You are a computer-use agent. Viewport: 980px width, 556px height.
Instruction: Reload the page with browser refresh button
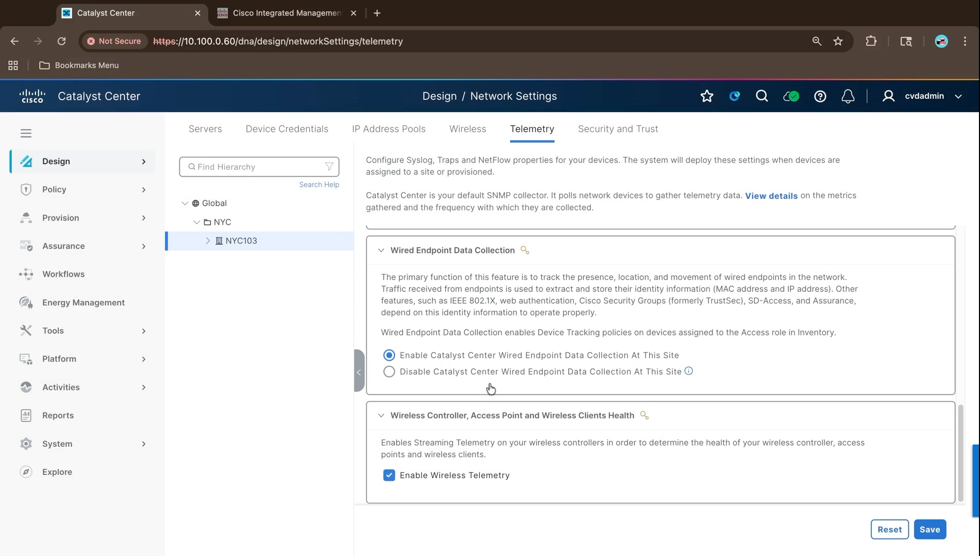61,41
